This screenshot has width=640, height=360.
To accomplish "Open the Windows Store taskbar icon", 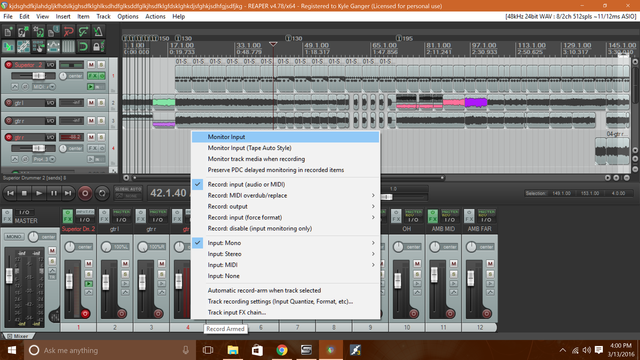I will pyautogui.click(x=257, y=350).
